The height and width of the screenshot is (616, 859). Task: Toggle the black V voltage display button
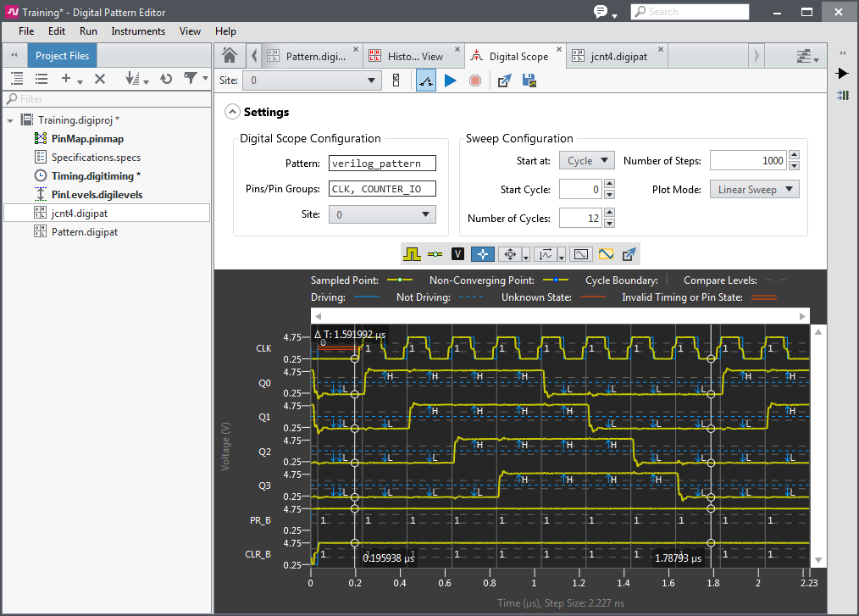tap(457, 254)
